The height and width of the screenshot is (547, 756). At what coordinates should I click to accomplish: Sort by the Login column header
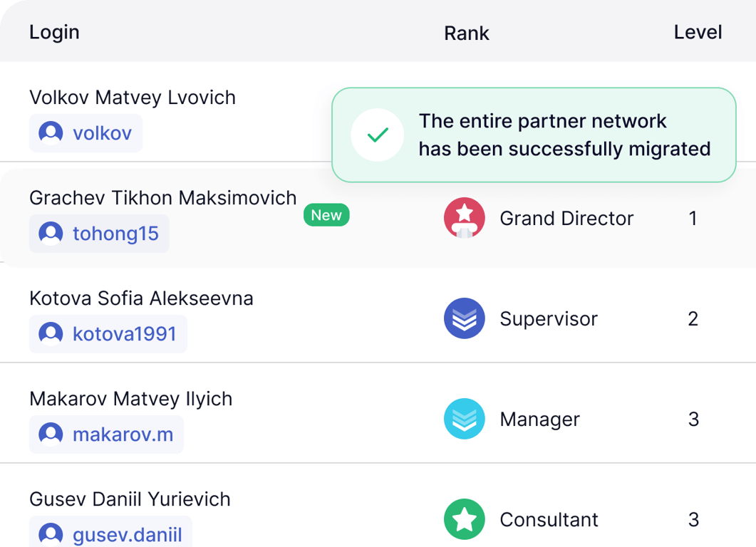click(x=54, y=32)
